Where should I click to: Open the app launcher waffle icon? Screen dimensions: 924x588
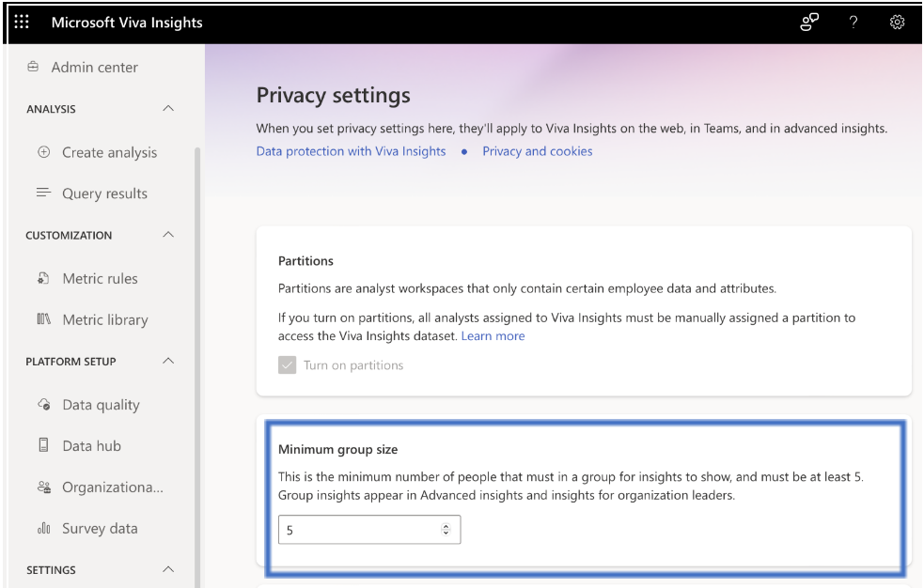coord(22,23)
